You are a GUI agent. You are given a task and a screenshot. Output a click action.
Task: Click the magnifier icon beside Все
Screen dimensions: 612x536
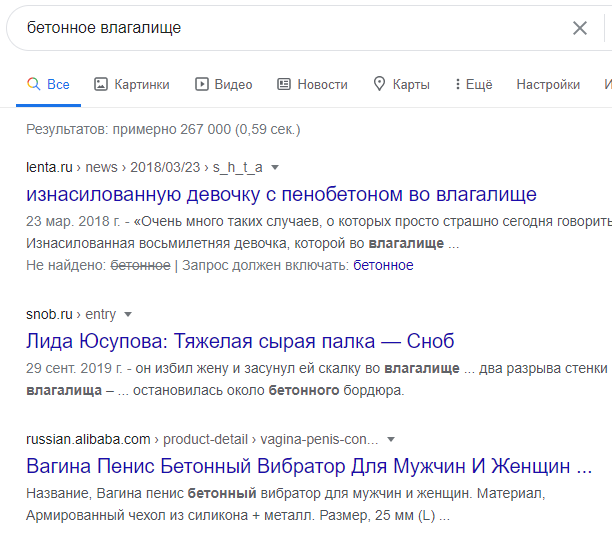point(34,84)
